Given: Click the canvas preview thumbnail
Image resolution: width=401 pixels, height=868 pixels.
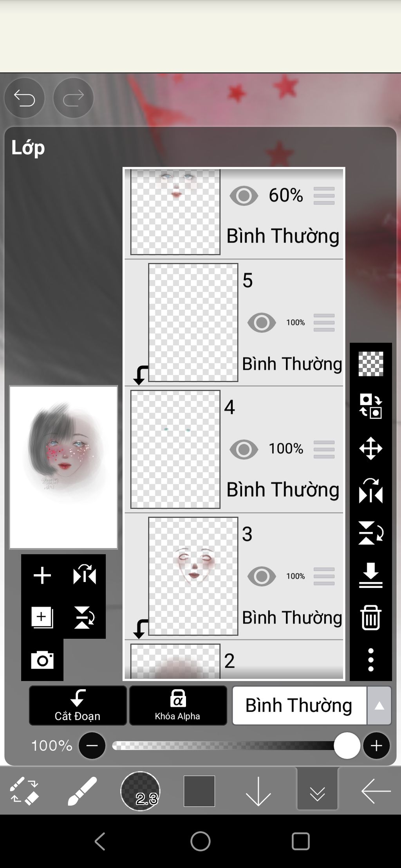Looking at the screenshot, I should [63, 467].
